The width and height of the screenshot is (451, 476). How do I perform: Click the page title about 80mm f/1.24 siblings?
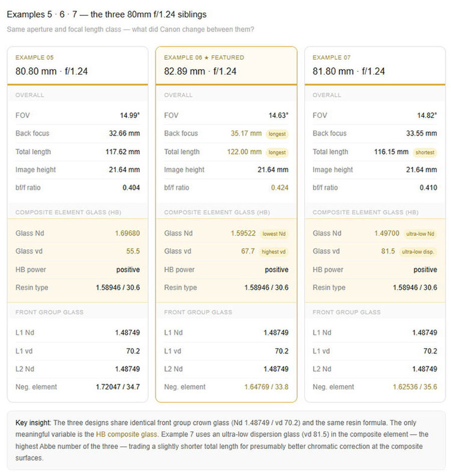click(107, 14)
